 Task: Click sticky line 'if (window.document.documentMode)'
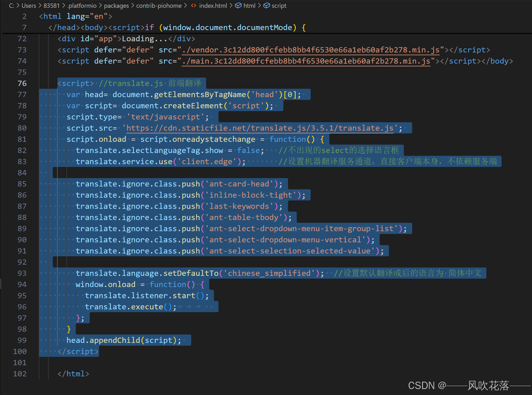226,28
